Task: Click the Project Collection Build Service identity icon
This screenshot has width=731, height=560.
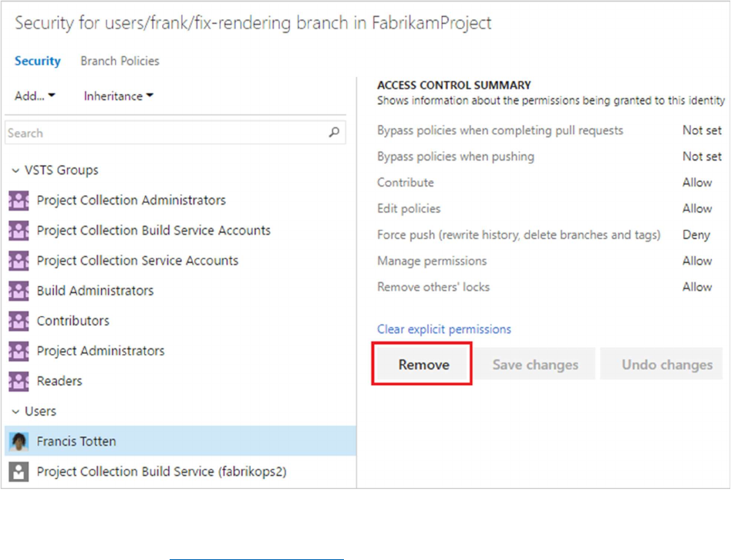Action: coord(19,471)
